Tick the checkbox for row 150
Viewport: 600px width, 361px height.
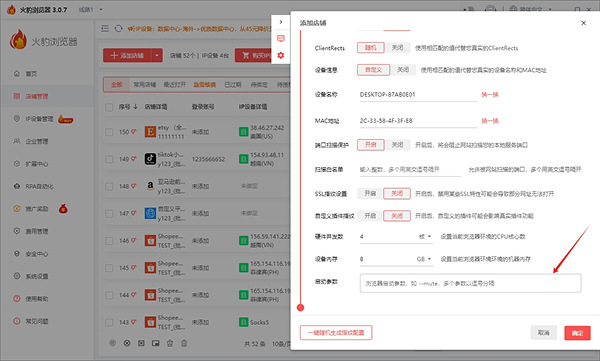pyautogui.click(x=109, y=132)
